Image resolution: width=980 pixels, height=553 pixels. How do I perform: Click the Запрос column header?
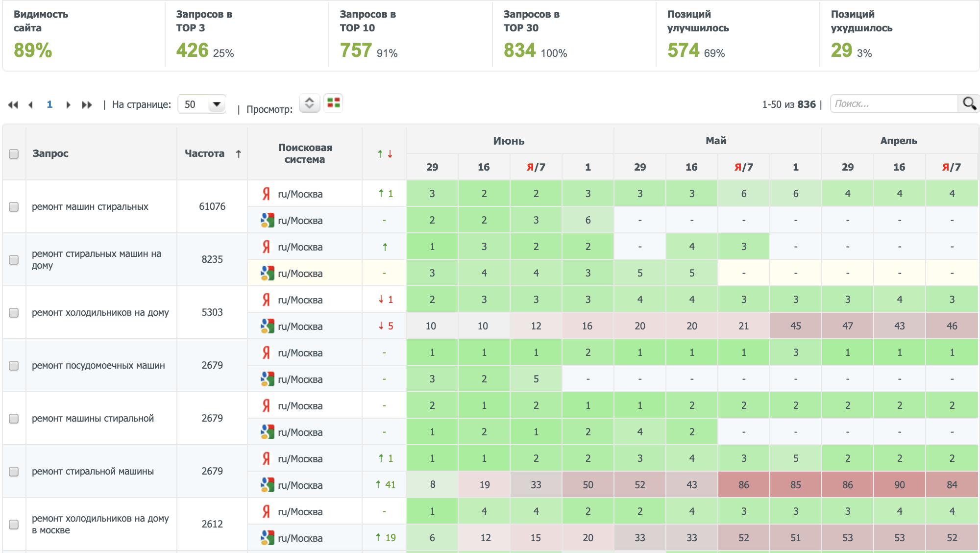coord(50,153)
